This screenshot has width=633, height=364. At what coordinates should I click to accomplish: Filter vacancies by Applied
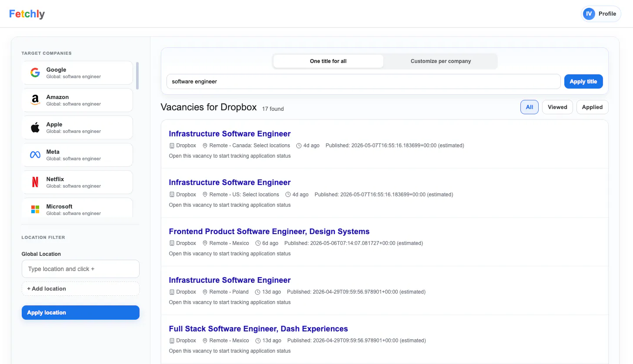(592, 107)
